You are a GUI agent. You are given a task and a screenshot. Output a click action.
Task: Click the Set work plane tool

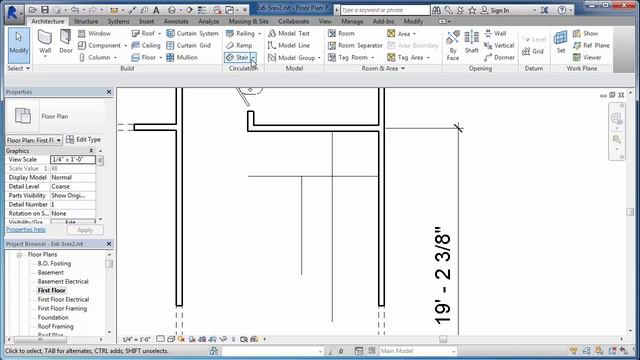(x=560, y=42)
